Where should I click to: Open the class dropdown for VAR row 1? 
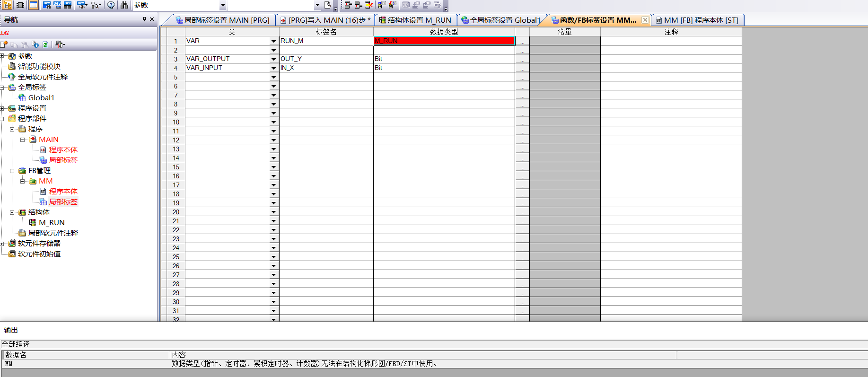273,41
